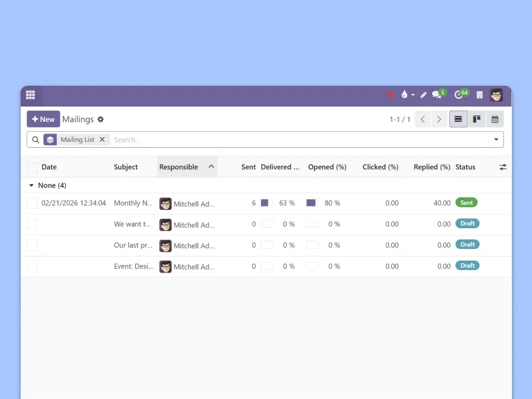Viewport: 532px width, 399px height.
Task: Expand the search options dropdown arrow
Action: click(496, 140)
